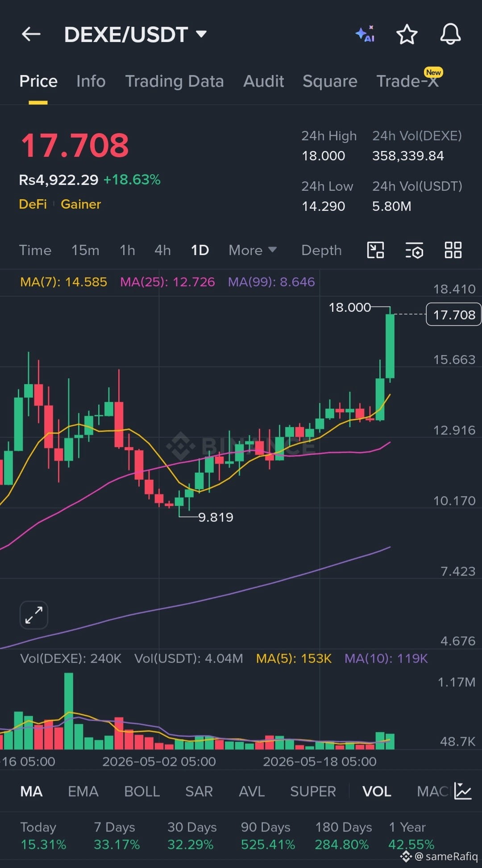Select the 1D chart interval

(x=200, y=250)
